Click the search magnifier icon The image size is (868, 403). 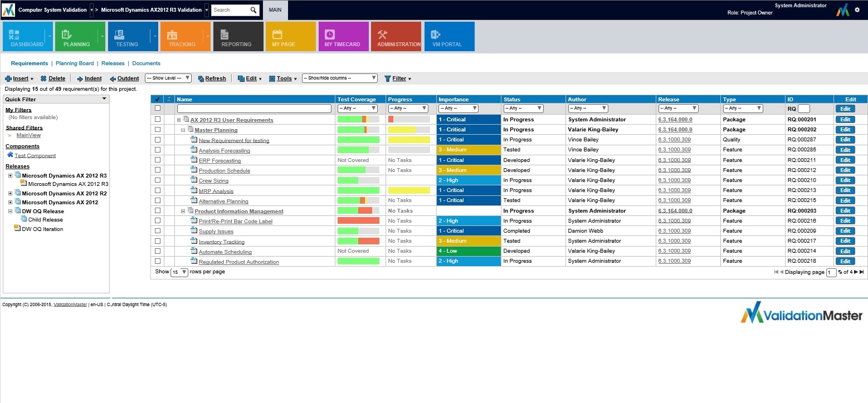tap(253, 10)
